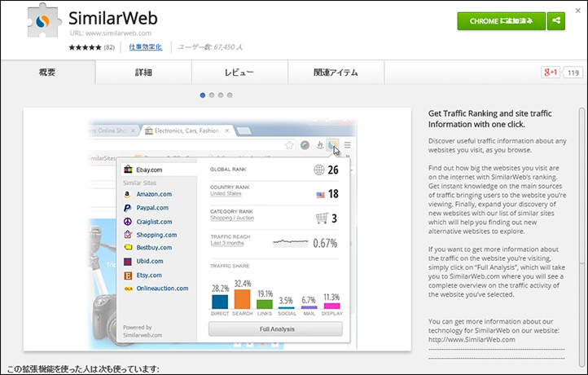
Task: Click the Electronics, Cars, Fashion browser tab
Action: tap(186, 130)
